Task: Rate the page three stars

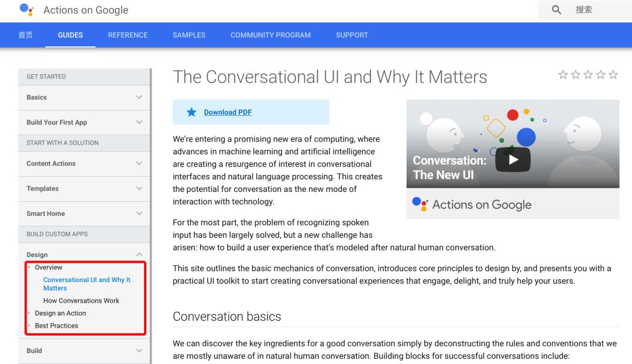Action: 588,74
